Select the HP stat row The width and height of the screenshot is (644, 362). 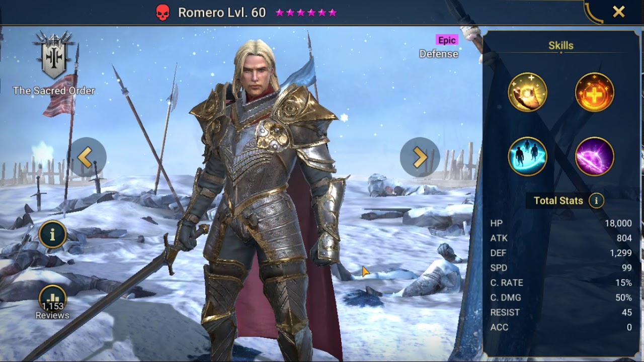click(561, 223)
